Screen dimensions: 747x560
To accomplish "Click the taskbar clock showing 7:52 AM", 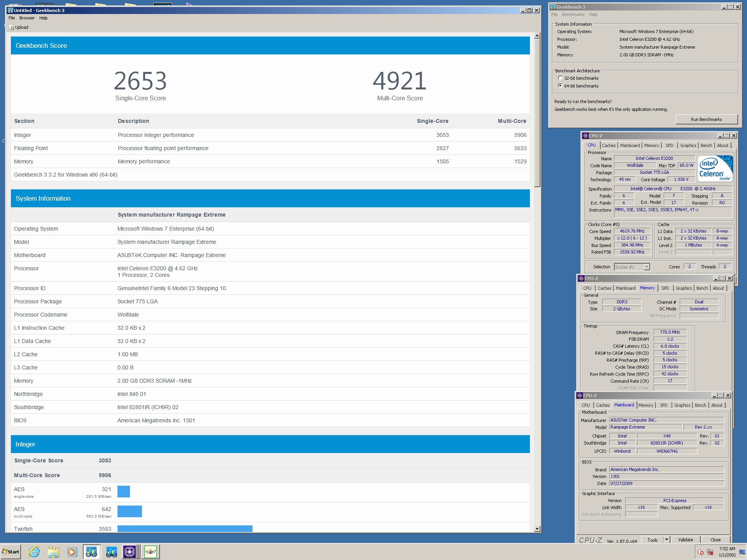I will [727, 551].
